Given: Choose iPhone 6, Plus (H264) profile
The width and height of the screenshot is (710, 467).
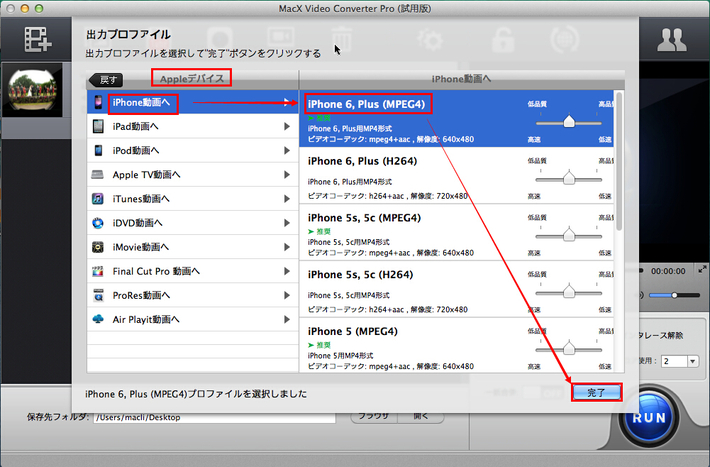Looking at the screenshot, I should click(x=456, y=175).
